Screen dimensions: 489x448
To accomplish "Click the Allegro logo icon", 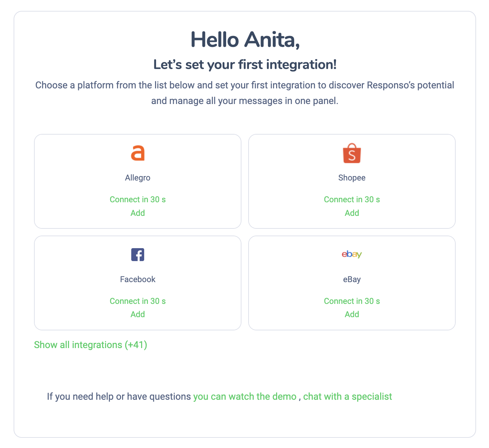I will coord(138,153).
